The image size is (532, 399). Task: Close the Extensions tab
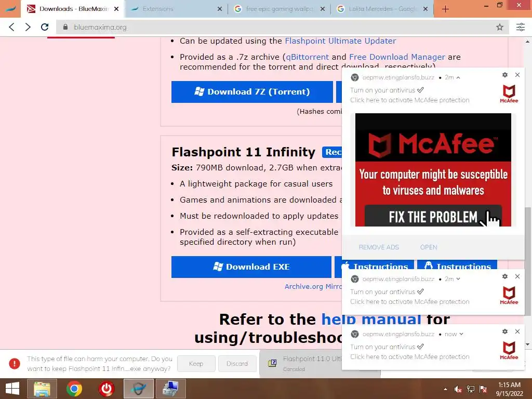220,9
